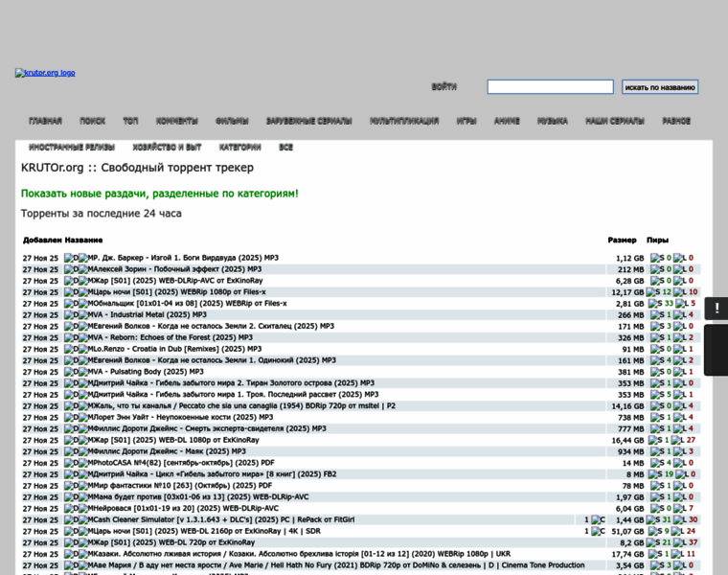Go to the Зарубежные сериалы menu

click(x=308, y=122)
